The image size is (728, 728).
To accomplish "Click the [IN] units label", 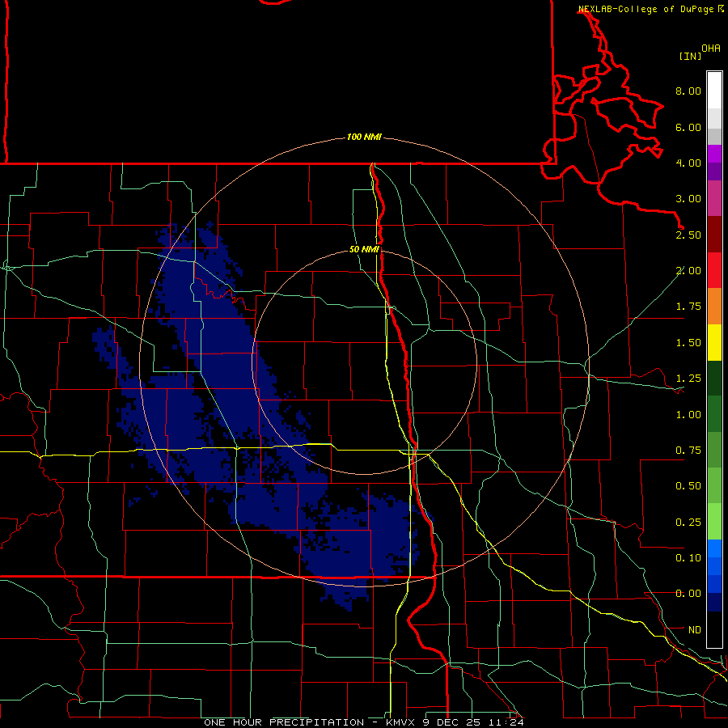I will 691,56.
